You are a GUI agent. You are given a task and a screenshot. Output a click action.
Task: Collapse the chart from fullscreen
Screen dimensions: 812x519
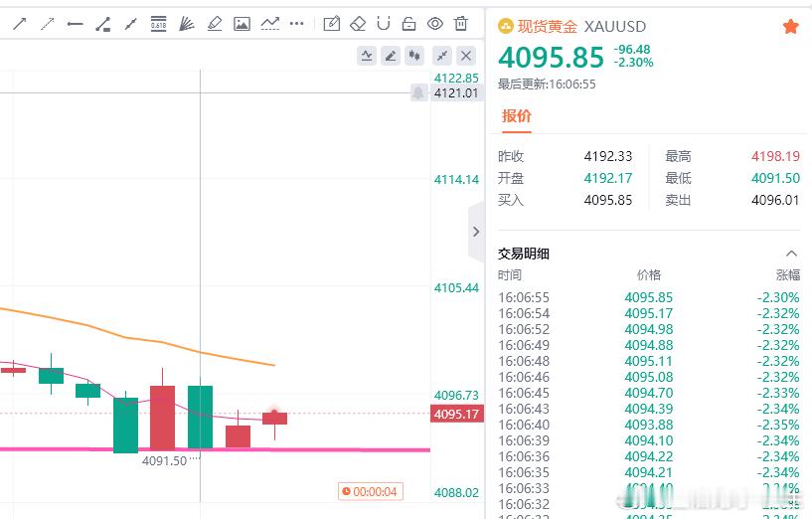tap(442, 56)
